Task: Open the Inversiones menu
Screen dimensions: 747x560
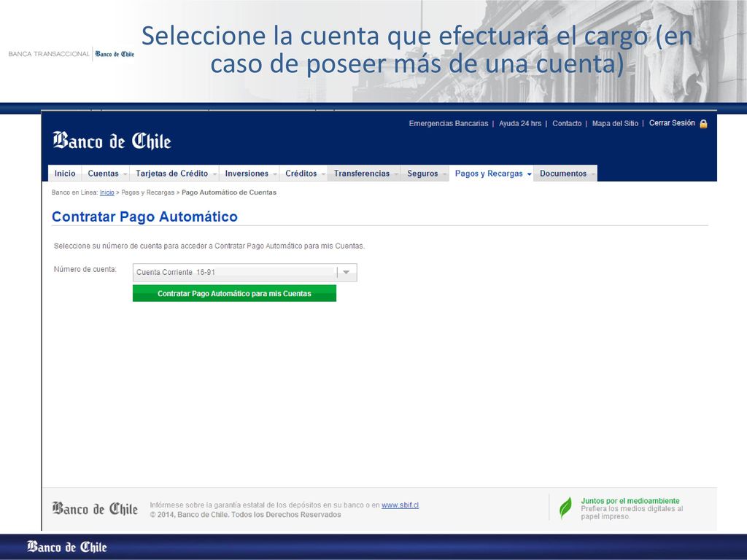Action: [249, 174]
